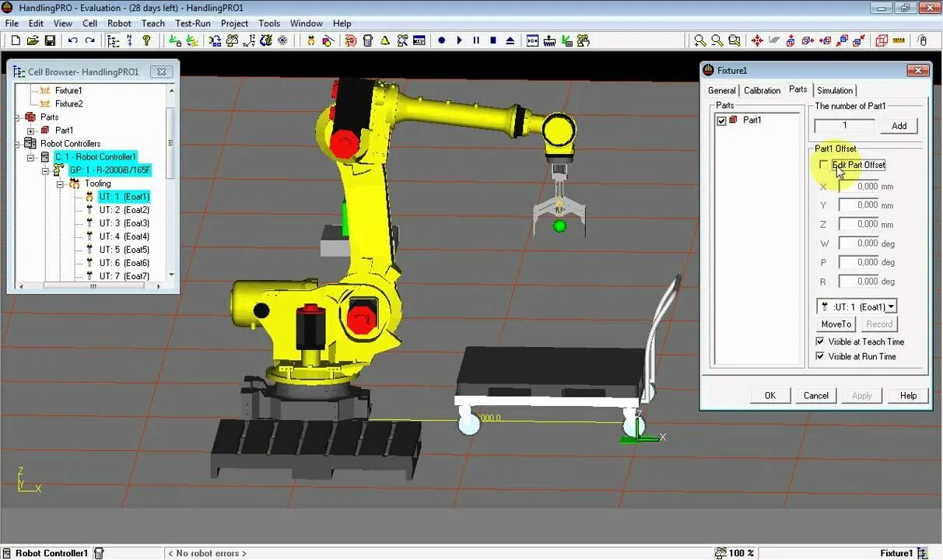Click the gripper open/close toolbar icon

[x=311, y=40]
